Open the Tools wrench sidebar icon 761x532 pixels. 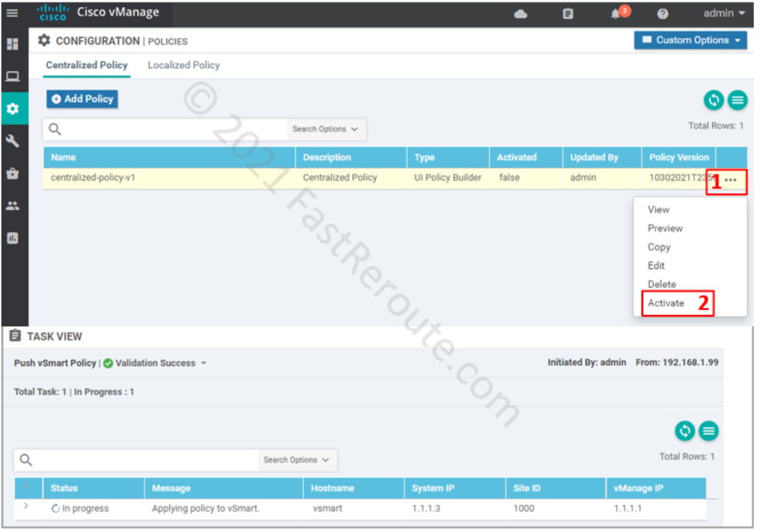tap(12, 141)
